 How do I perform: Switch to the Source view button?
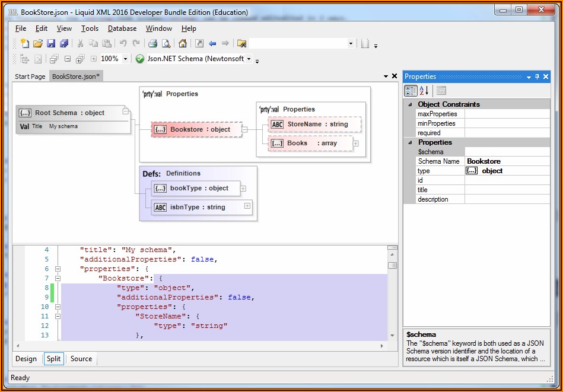81,359
